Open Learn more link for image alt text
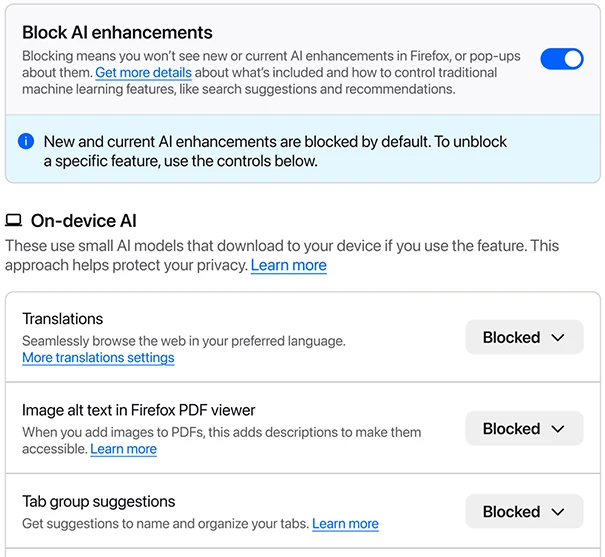The width and height of the screenshot is (605, 557). click(123, 449)
